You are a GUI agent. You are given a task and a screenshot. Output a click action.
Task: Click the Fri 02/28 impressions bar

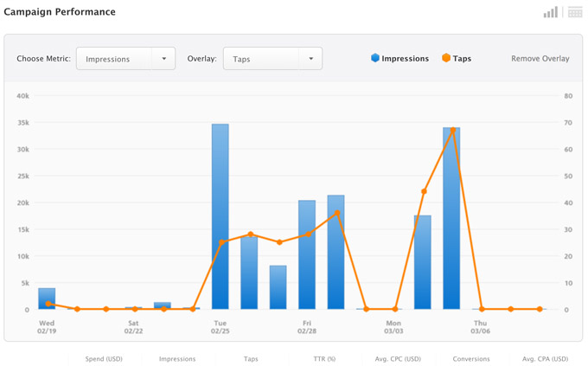(307, 255)
